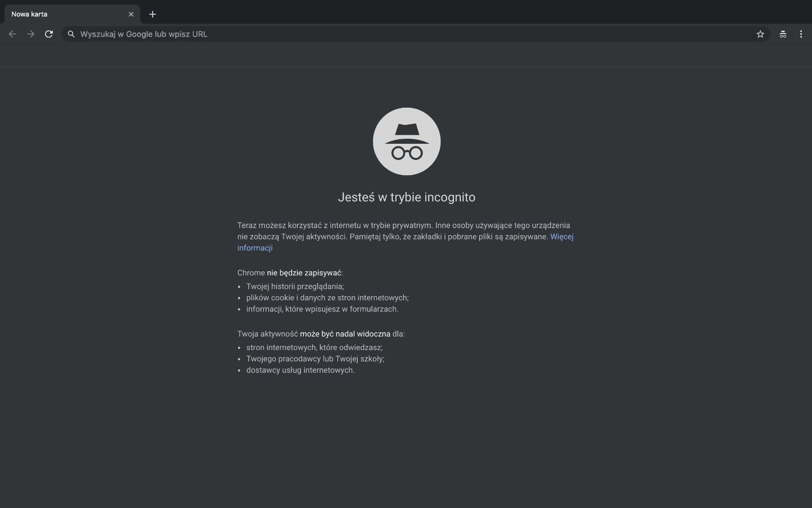Bookmark this page with the star icon

coord(760,34)
